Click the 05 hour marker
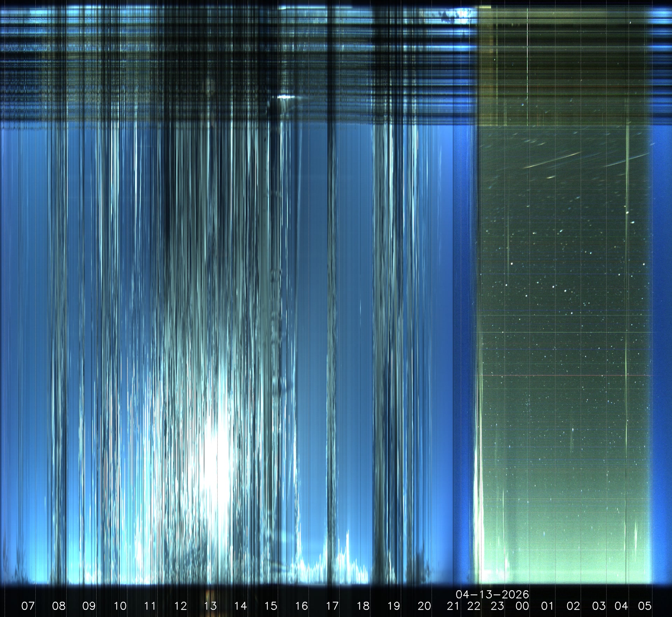 coord(644,606)
